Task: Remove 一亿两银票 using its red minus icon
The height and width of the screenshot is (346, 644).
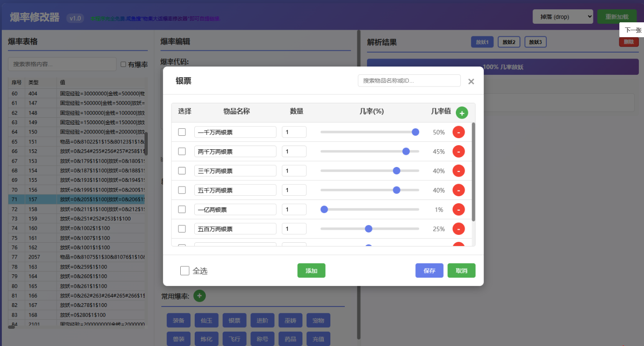Action: (458, 209)
